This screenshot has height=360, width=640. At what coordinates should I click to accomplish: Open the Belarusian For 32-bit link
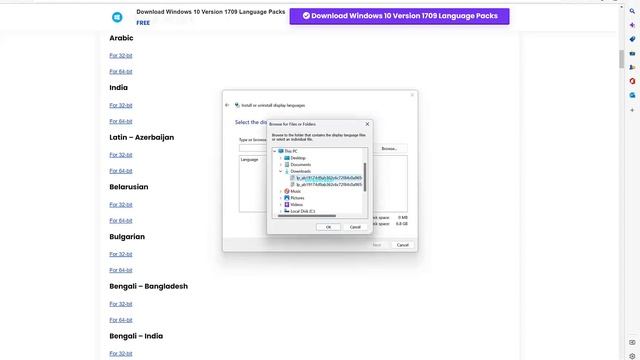(x=121, y=204)
